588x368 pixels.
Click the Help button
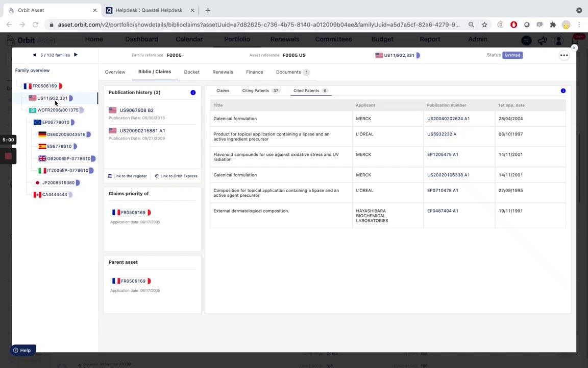click(x=23, y=350)
